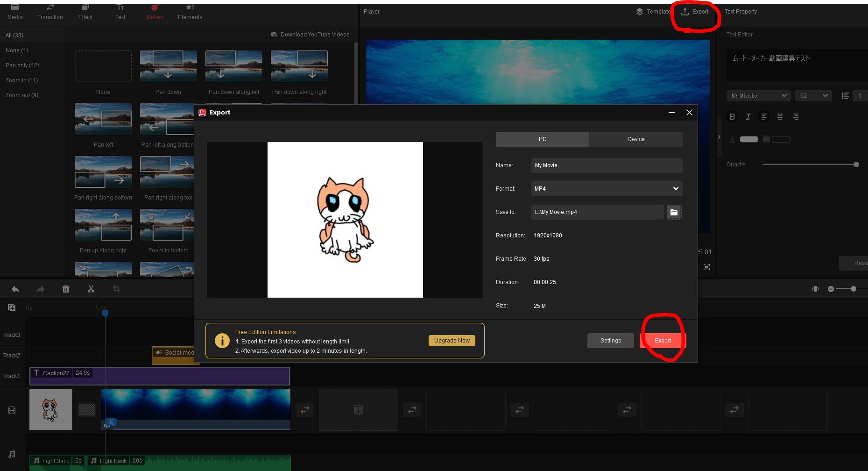
Task: Open the Transition tab
Action: tap(50, 13)
